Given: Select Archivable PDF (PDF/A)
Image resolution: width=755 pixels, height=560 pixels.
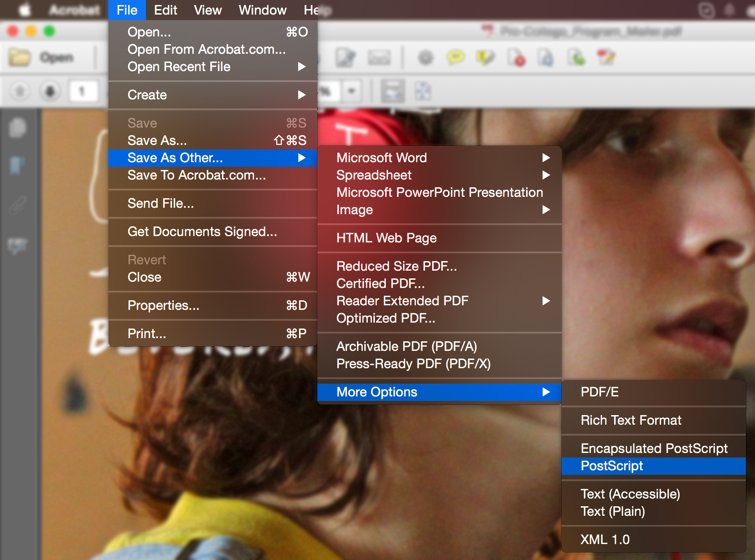Looking at the screenshot, I should [x=440, y=346].
